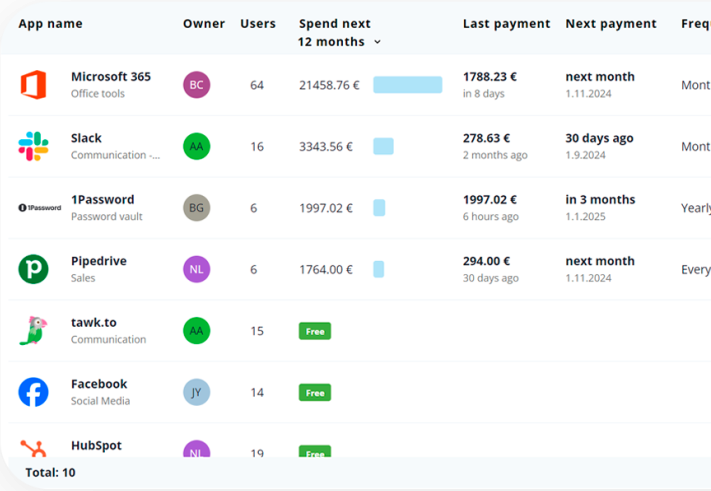Click the Pipedrive spend bar

point(379,269)
